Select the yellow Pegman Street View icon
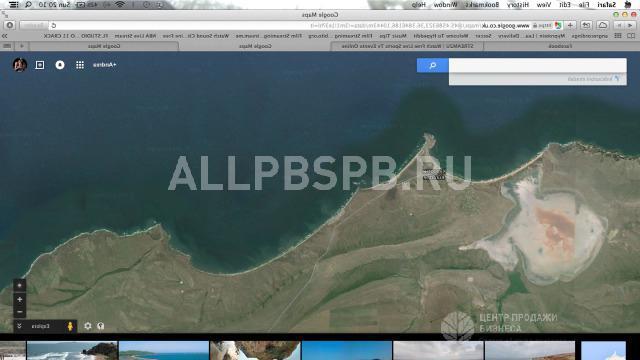640x360 pixels. pos(70,326)
